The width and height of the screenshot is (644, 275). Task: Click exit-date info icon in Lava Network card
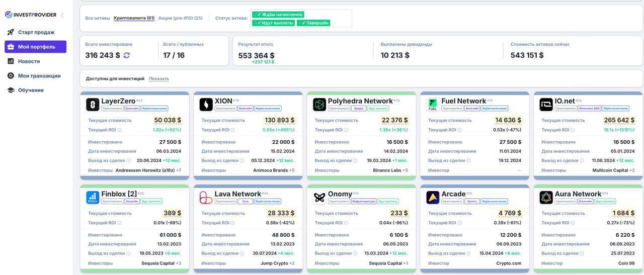[x=242, y=254]
